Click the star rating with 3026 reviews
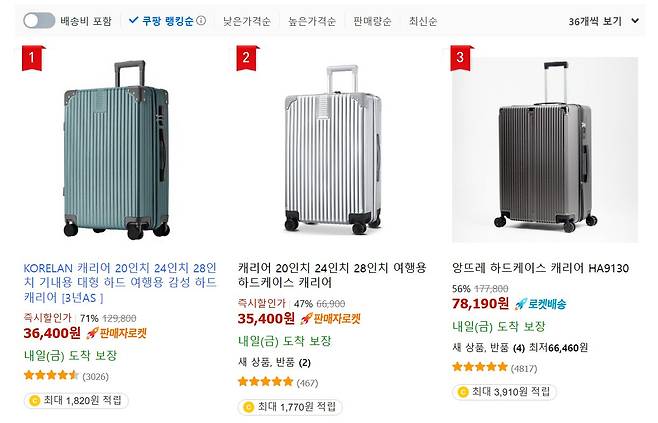 tap(51, 376)
